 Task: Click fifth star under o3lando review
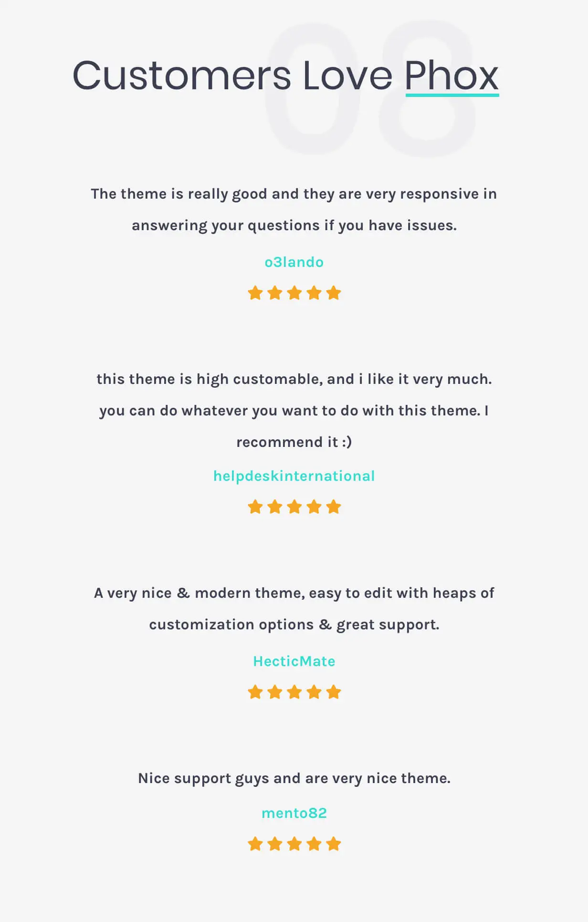click(x=334, y=293)
